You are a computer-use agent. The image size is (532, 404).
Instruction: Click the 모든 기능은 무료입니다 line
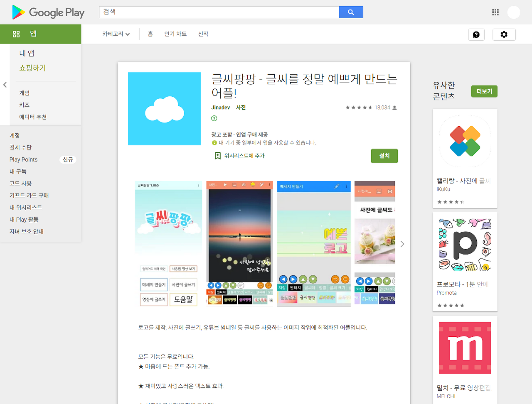point(166,357)
